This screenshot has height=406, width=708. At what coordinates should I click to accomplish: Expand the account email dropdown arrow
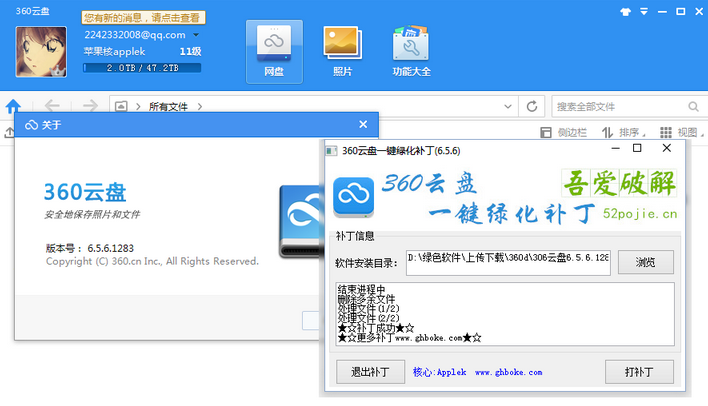[196, 35]
